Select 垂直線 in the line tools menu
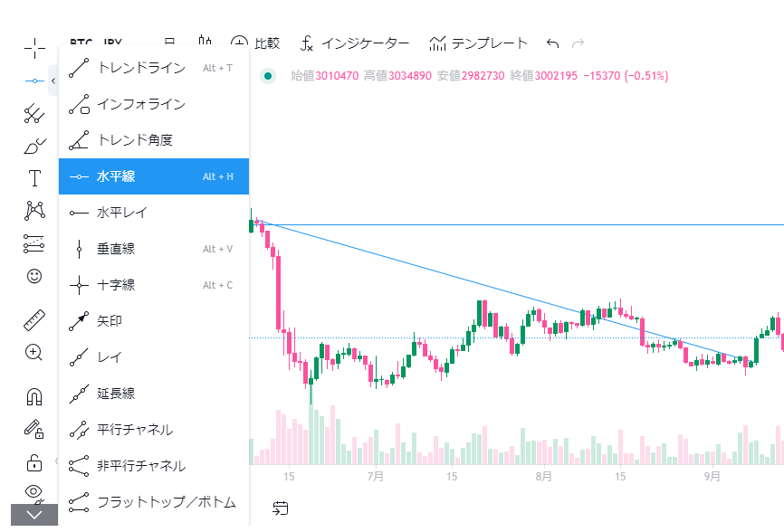Screen dimensions: 784x532 click(x=116, y=249)
